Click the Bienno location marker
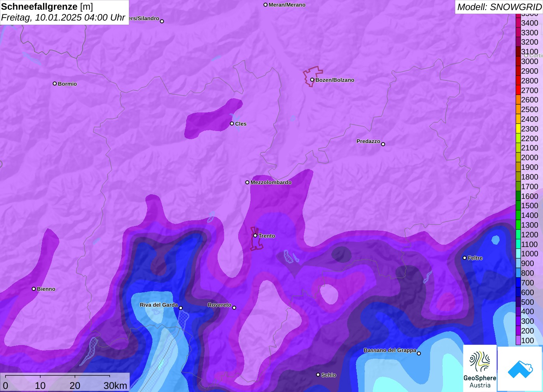 (34, 289)
